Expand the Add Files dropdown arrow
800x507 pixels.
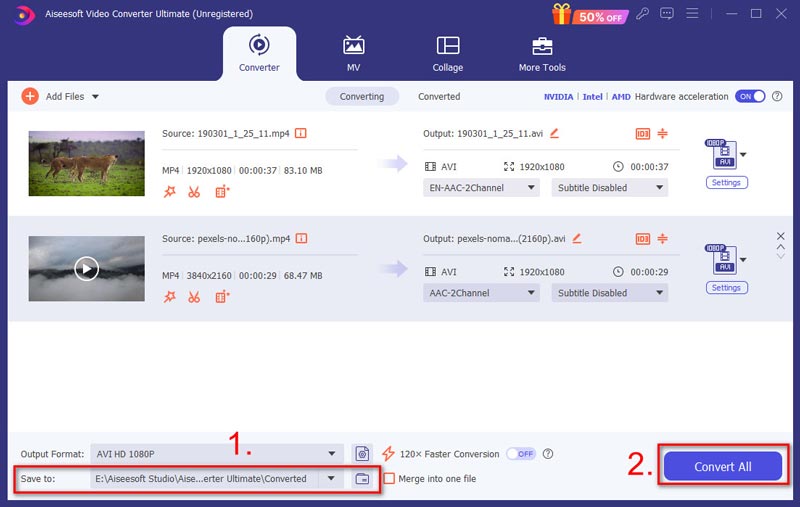click(95, 96)
